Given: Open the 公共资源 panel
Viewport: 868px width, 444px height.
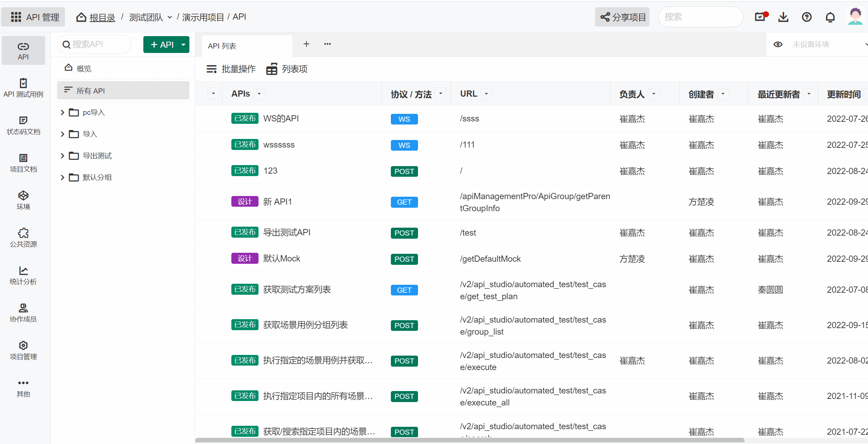Looking at the screenshot, I should pos(23,237).
